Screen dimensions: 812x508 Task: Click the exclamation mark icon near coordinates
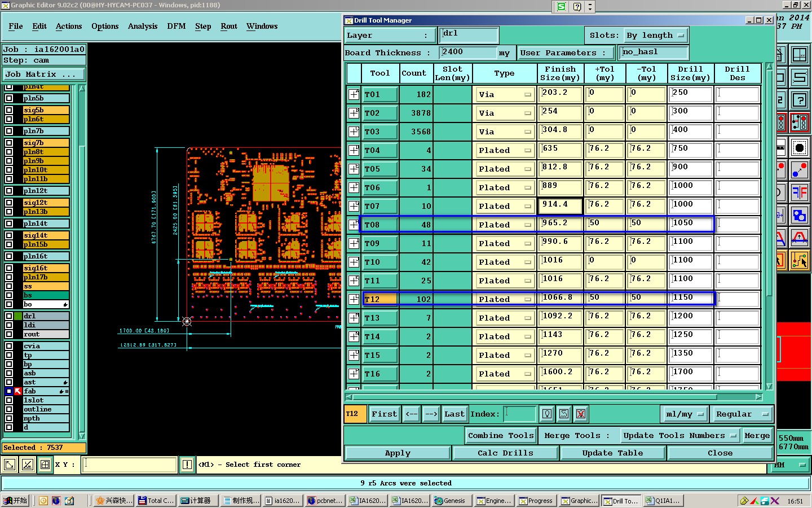pyautogui.click(x=187, y=465)
